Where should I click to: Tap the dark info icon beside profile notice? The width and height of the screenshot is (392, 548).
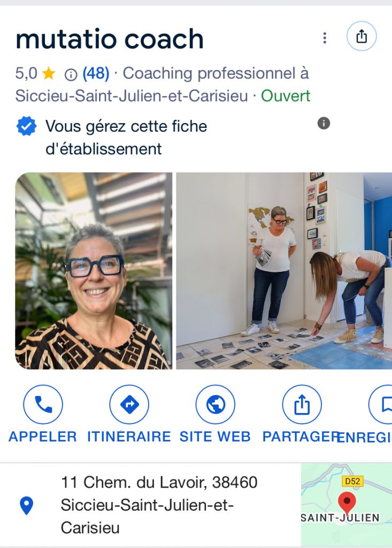324,123
